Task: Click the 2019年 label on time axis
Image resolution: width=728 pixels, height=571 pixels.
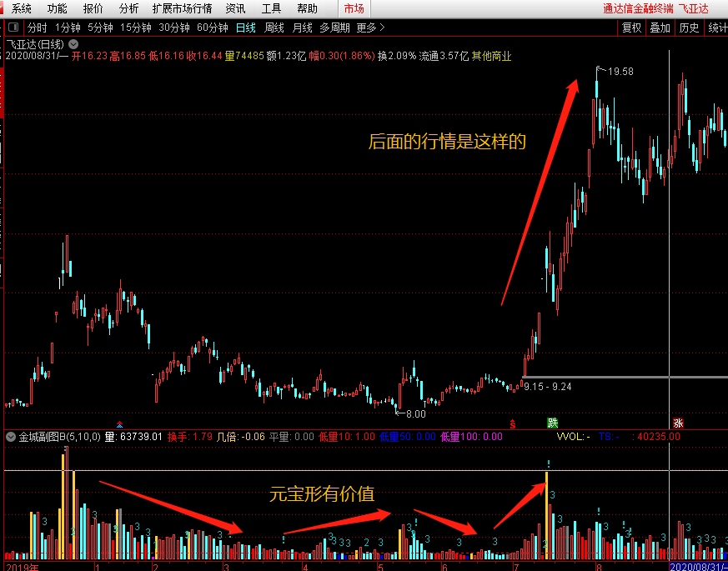Action: click(x=23, y=567)
